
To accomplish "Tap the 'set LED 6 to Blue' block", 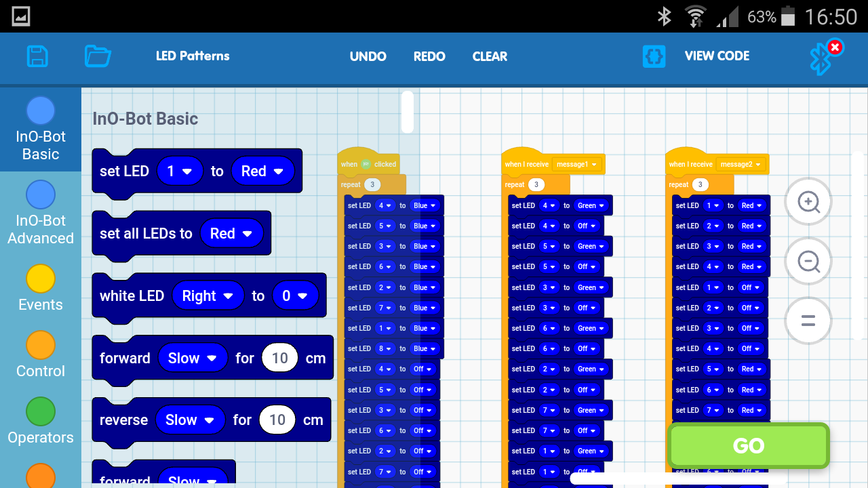I will click(394, 267).
